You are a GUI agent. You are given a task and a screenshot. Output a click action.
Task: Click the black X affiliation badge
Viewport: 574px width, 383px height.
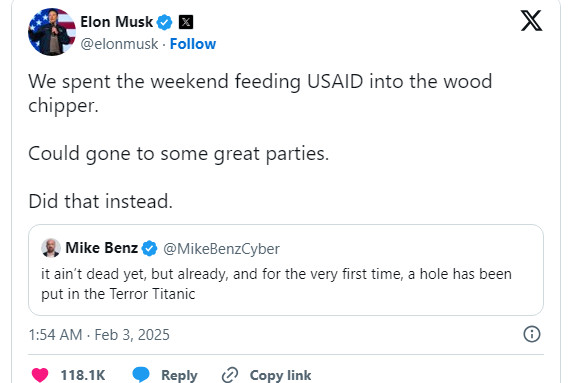pos(186,22)
